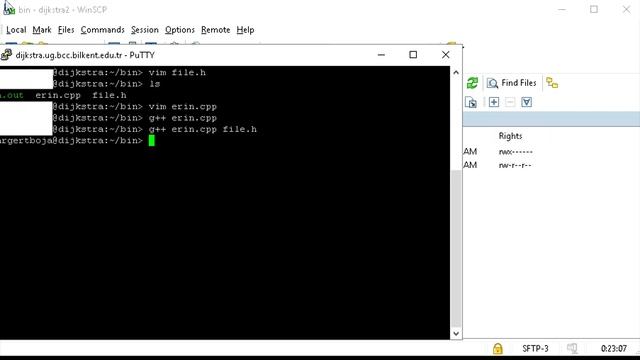
Task: Open the Commands menu in WinSCP
Action: pos(102,30)
